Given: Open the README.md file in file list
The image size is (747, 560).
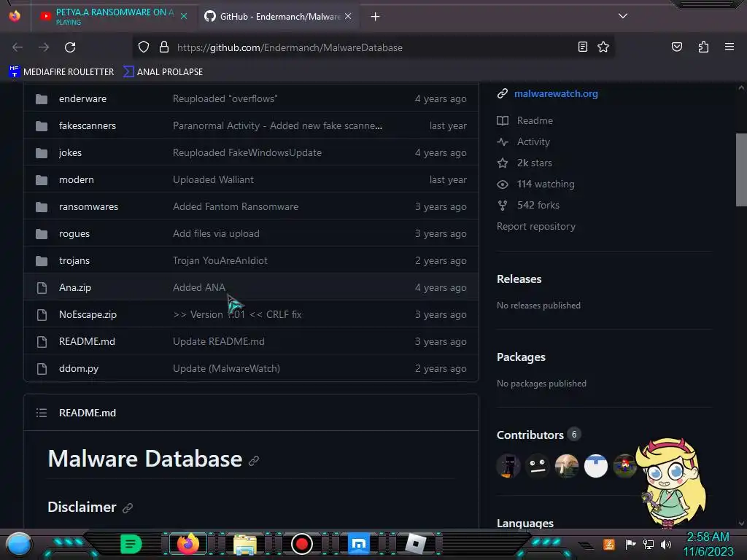Looking at the screenshot, I should click(87, 341).
